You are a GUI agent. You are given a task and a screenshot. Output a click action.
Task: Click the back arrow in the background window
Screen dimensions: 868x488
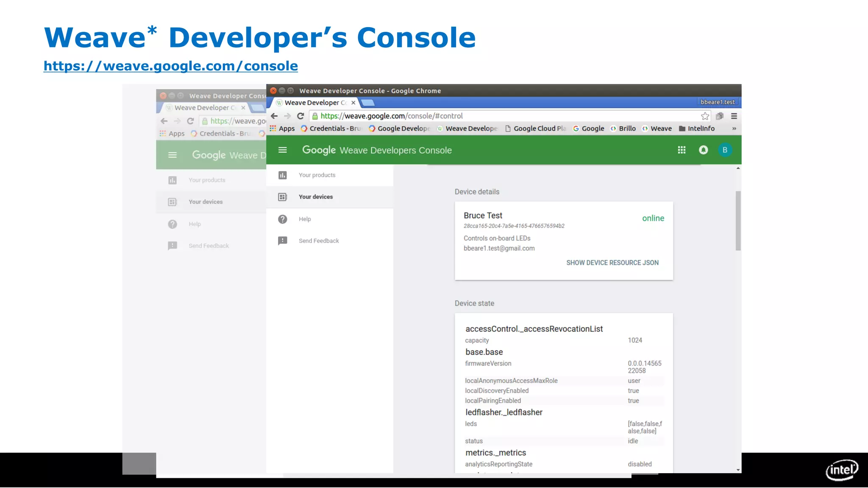coord(164,121)
